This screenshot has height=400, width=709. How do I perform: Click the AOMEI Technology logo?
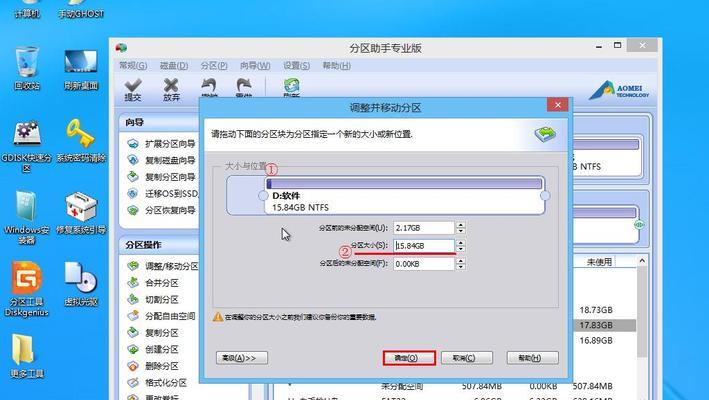point(619,90)
